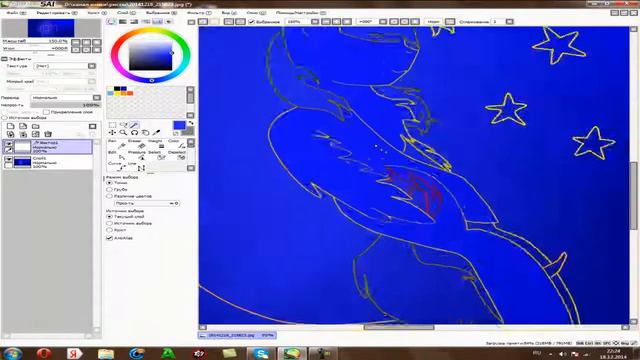Select the hand pan tool

[x=145, y=133]
